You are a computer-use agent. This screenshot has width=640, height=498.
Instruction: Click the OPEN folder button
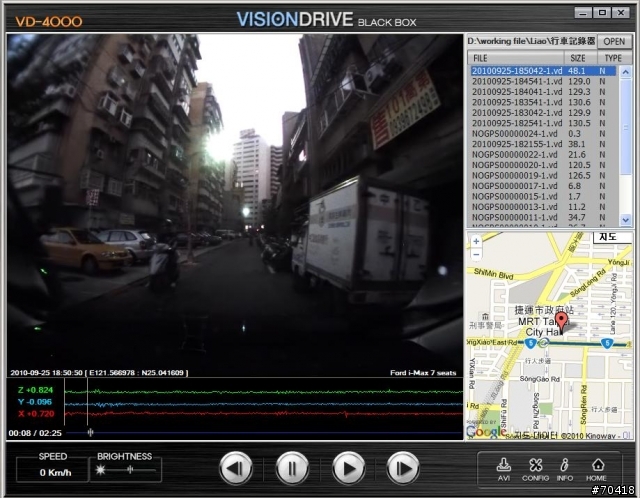614,41
